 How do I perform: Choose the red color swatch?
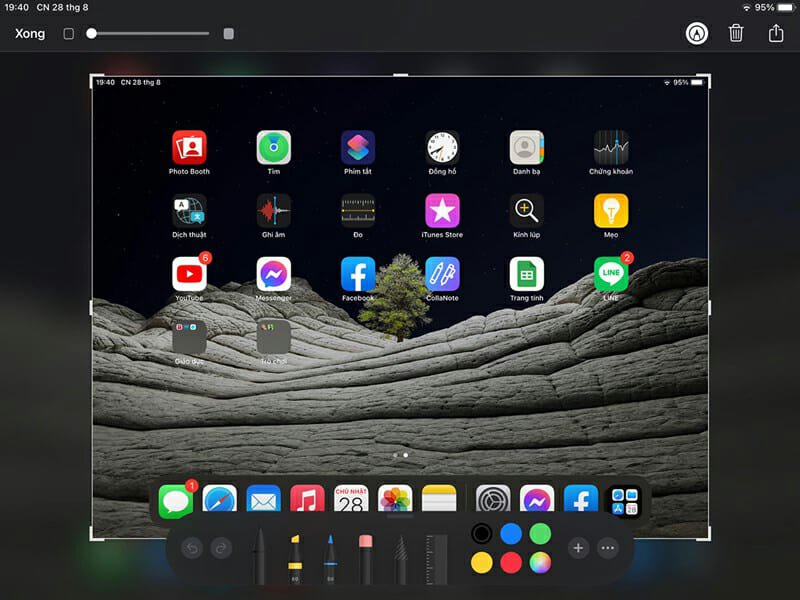(x=511, y=562)
